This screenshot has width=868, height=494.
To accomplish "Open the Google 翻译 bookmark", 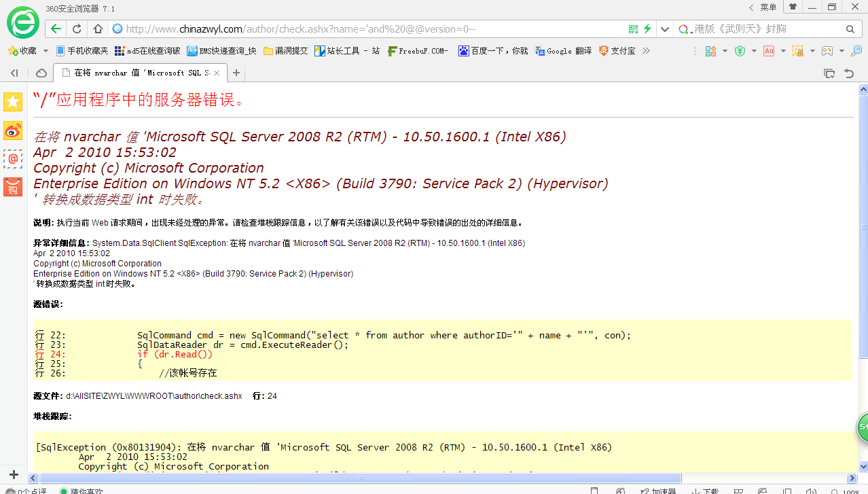I will pos(563,51).
